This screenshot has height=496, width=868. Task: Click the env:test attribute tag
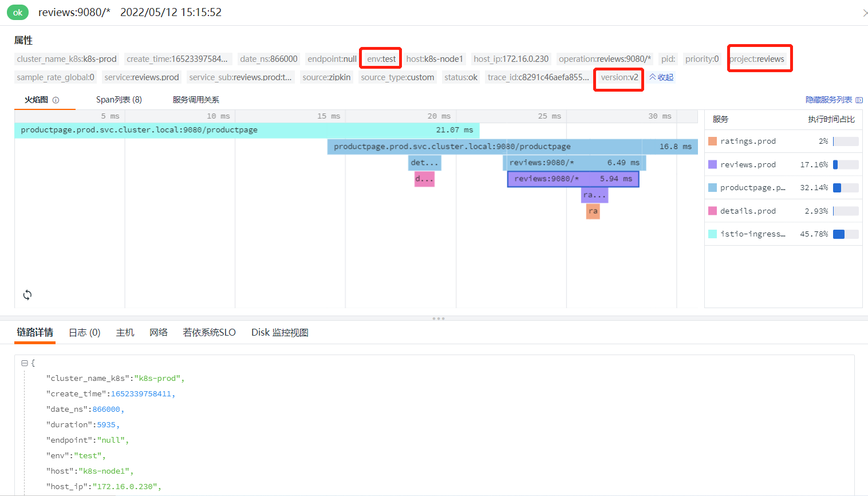pos(381,59)
